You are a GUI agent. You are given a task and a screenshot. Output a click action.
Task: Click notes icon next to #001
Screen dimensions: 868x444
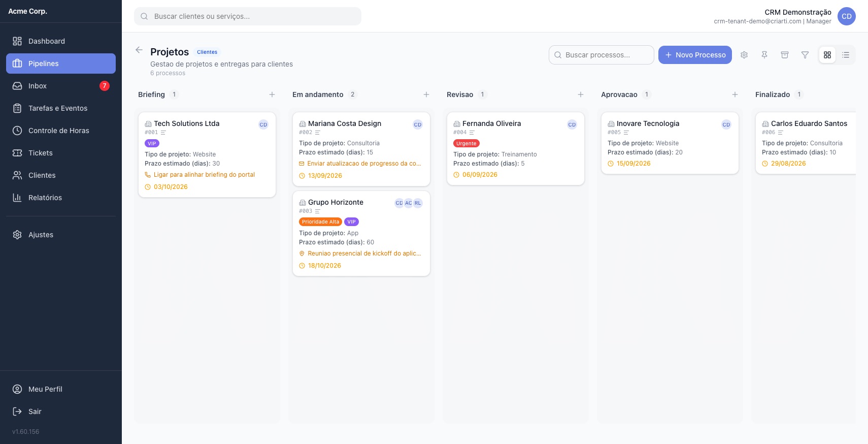(163, 133)
